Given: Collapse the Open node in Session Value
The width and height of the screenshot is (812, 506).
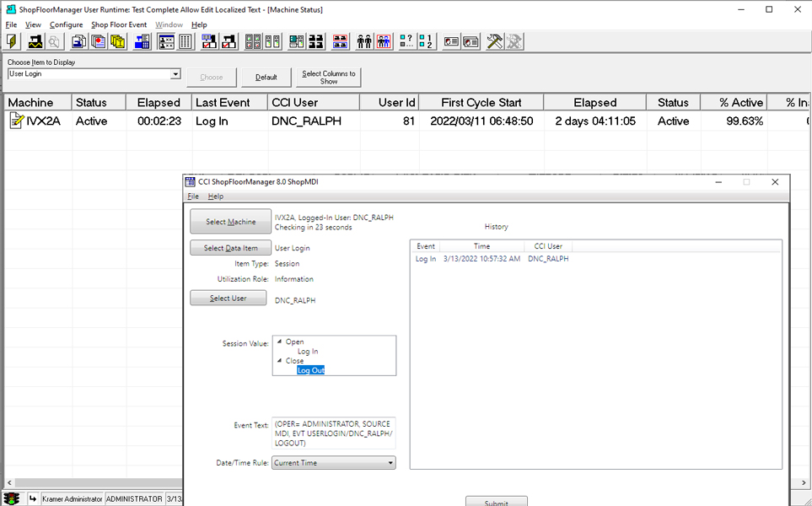Looking at the screenshot, I should [280, 342].
